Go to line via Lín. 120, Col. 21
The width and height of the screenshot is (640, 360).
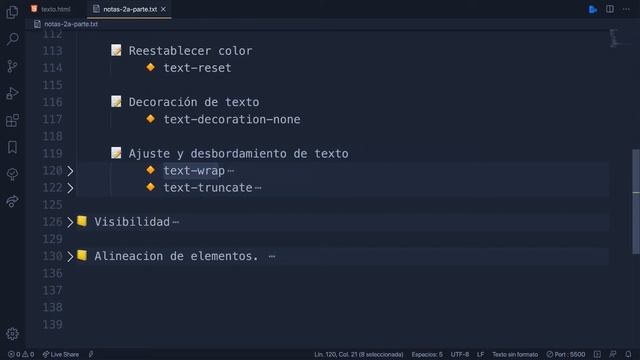pos(358,354)
